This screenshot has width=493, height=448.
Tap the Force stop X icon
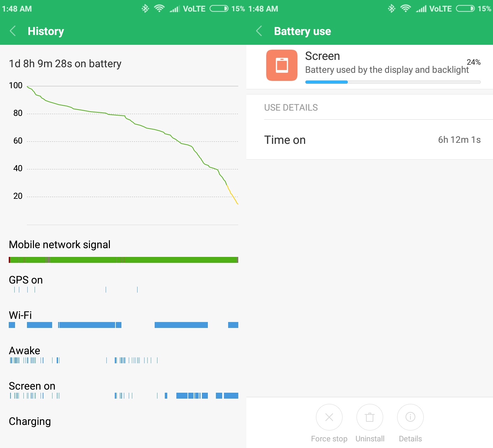pyautogui.click(x=329, y=417)
